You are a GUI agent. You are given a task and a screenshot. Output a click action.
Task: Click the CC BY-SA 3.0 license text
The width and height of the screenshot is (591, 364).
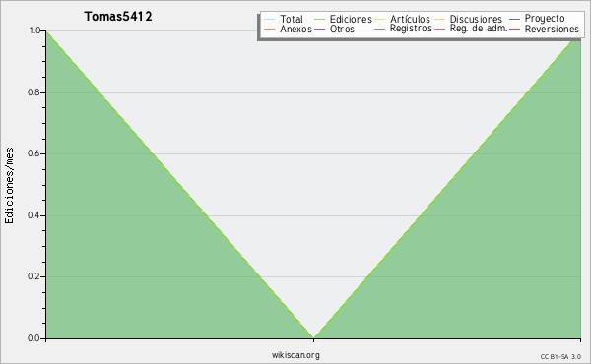tap(560, 357)
